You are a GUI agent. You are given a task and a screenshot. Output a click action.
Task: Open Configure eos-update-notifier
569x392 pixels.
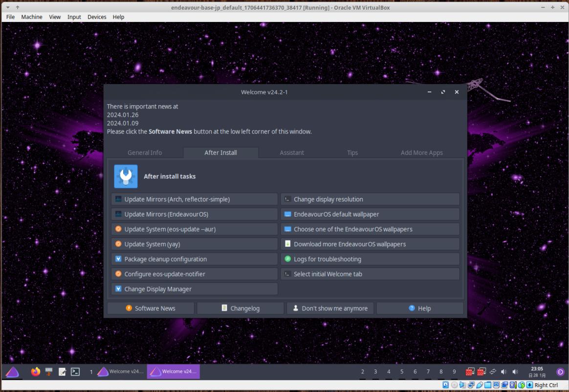point(195,274)
